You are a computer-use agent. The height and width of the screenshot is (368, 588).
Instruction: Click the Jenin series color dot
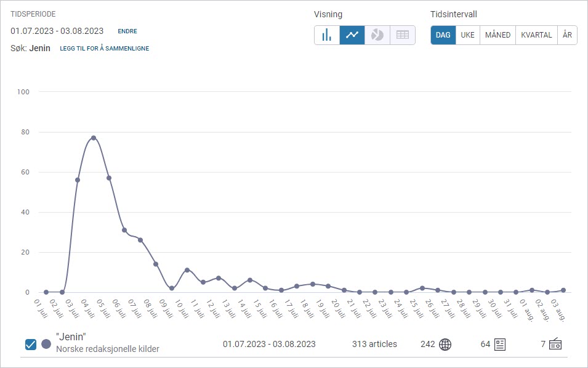point(46,344)
